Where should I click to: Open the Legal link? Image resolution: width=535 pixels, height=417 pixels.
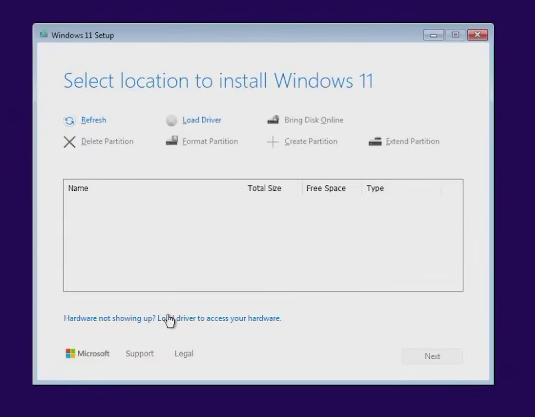point(184,354)
